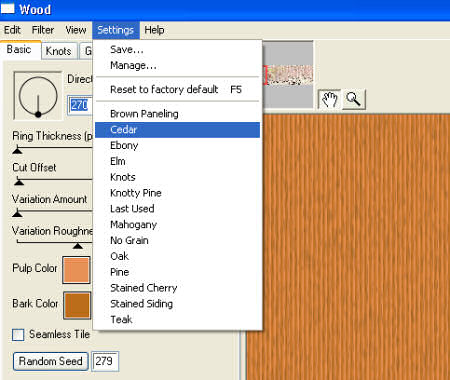Open the View menu
Screen dimensions: 450x380
coord(76,30)
